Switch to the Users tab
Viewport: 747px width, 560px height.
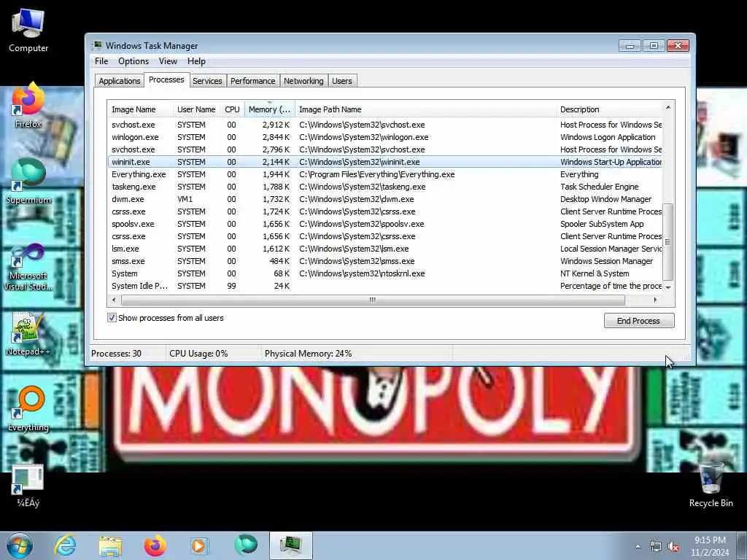pos(342,81)
